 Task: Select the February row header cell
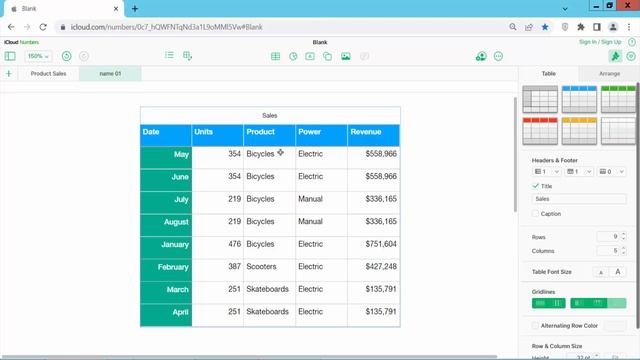(166, 270)
